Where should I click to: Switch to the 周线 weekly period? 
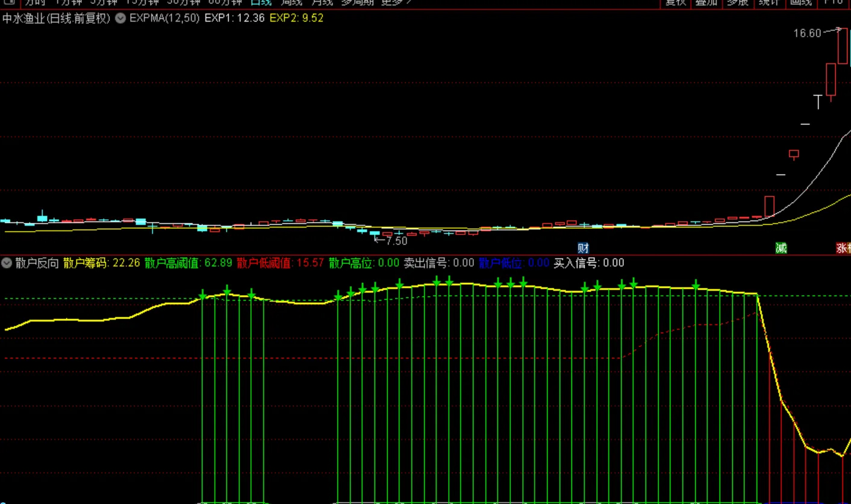point(293,2)
